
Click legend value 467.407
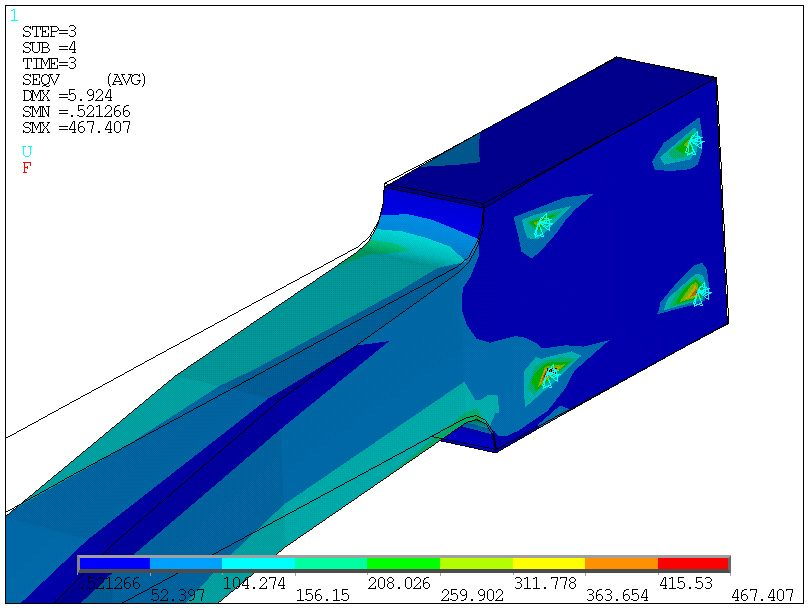click(x=762, y=596)
